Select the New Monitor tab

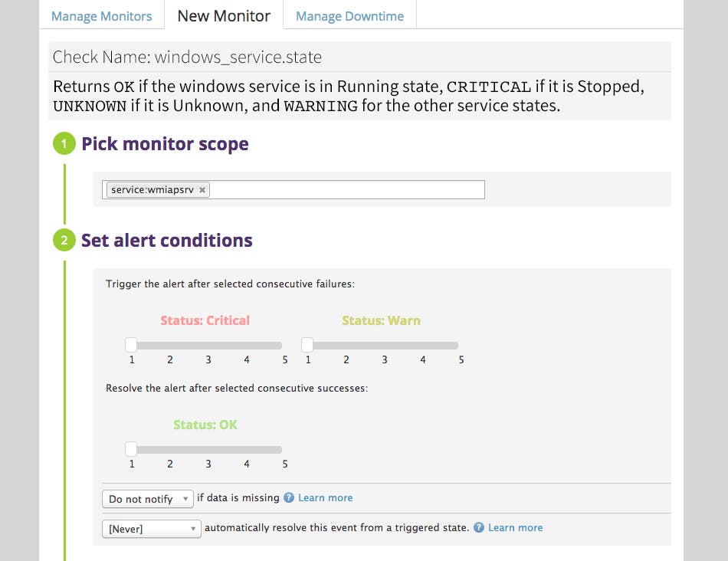click(x=223, y=15)
